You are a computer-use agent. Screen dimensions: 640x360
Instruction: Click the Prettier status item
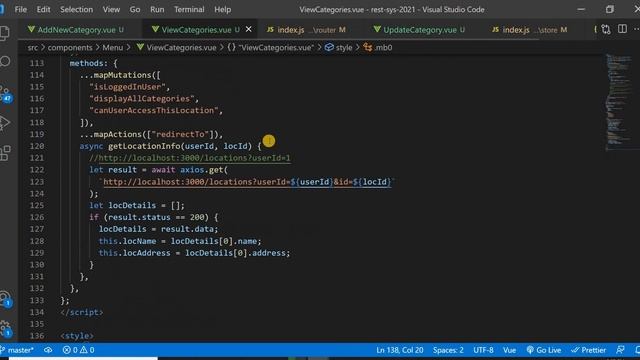point(588,350)
